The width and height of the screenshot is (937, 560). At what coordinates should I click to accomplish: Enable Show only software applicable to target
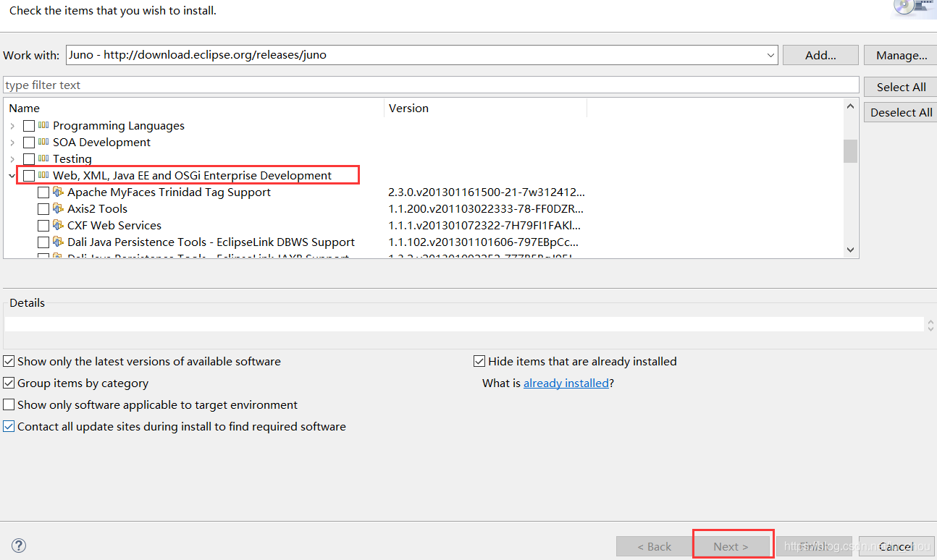9,404
